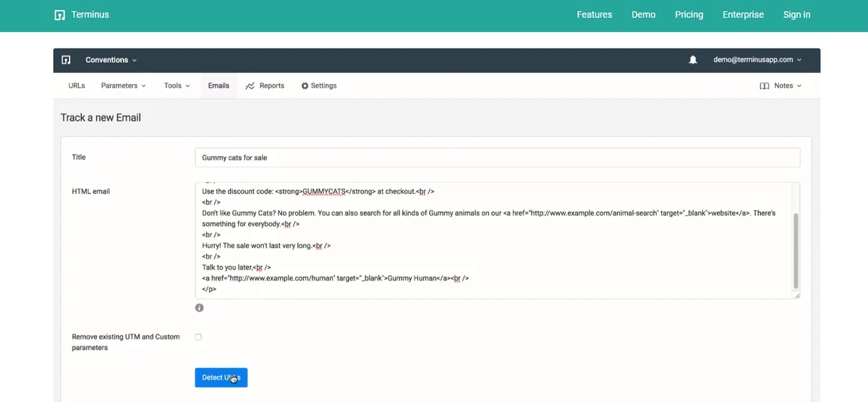The image size is (868, 402).
Task: Click the Reports chart icon
Action: (x=250, y=86)
